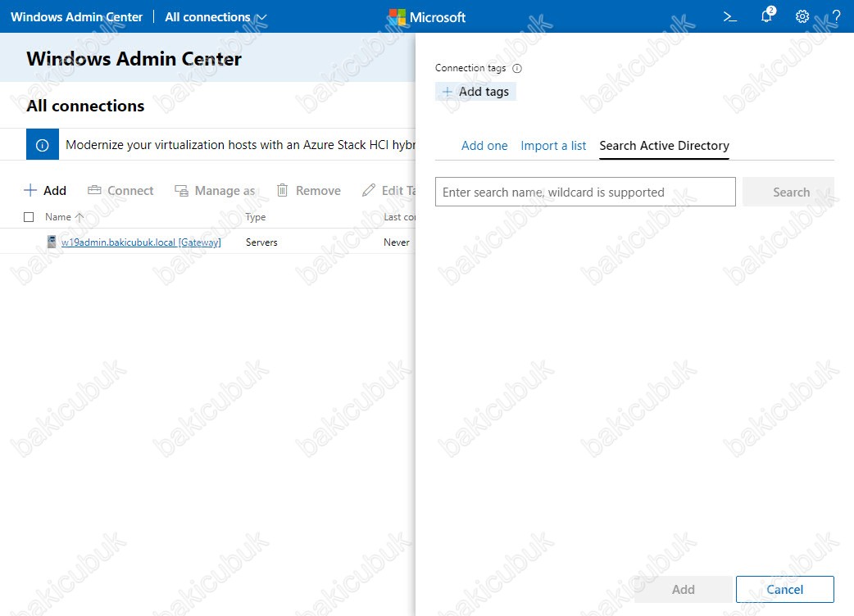
Task: Open the w19admin.bakicubuk.local [Gateway] link
Action: [x=141, y=242]
